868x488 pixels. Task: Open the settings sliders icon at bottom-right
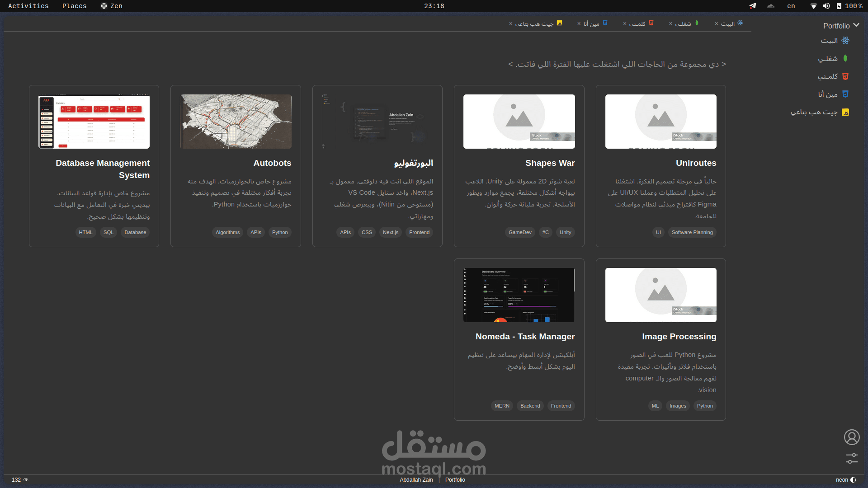[852, 458]
